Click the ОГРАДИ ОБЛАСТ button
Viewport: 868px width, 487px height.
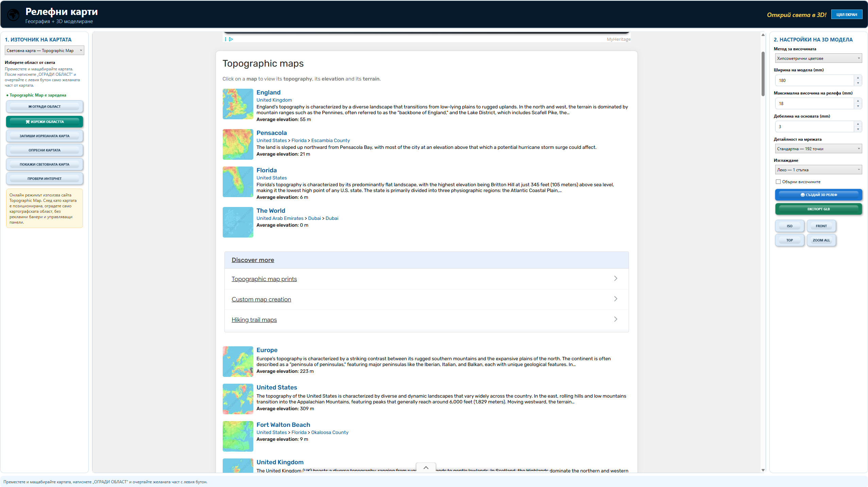coord(45,107)
